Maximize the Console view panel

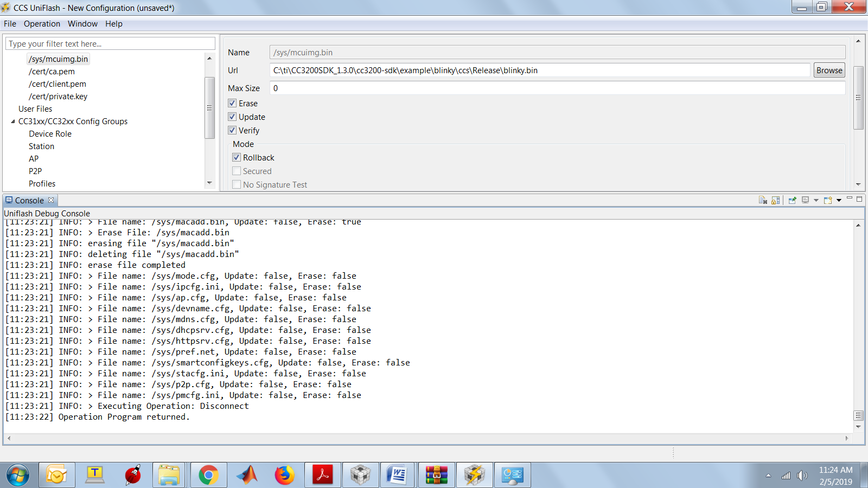[859, 199]
